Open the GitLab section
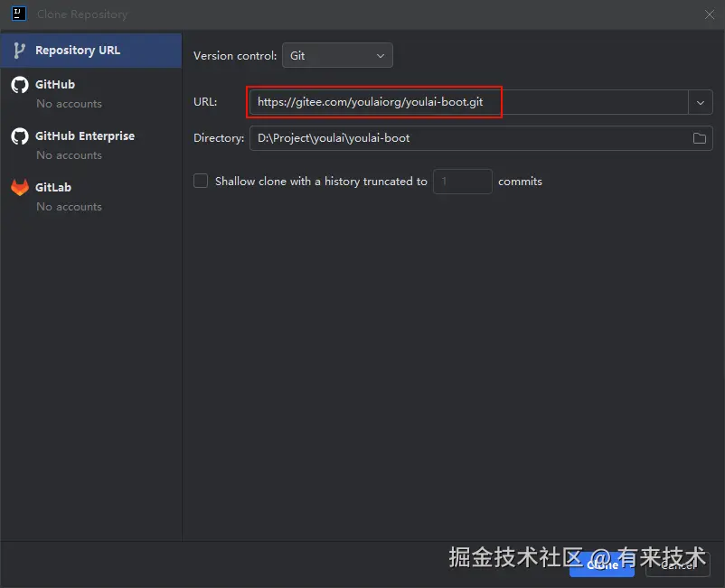Image resolution: width=725 pixels, height=588 pixels. [91, 196]
